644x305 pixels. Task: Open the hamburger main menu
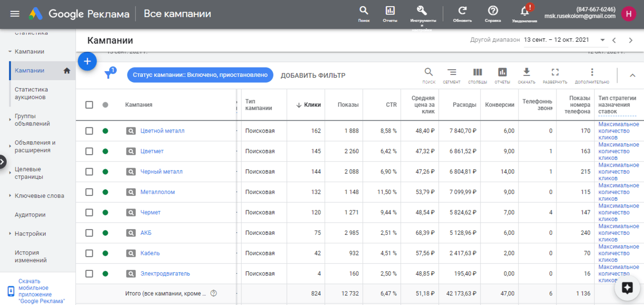point(15,14)
